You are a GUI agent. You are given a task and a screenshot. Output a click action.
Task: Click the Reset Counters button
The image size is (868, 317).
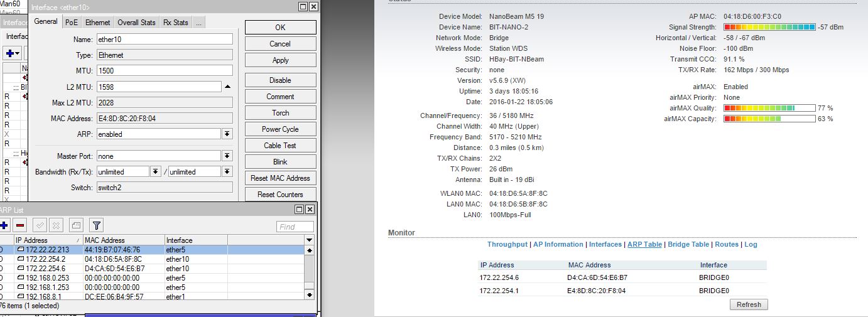pyautogui.click(x=280, y=195)
